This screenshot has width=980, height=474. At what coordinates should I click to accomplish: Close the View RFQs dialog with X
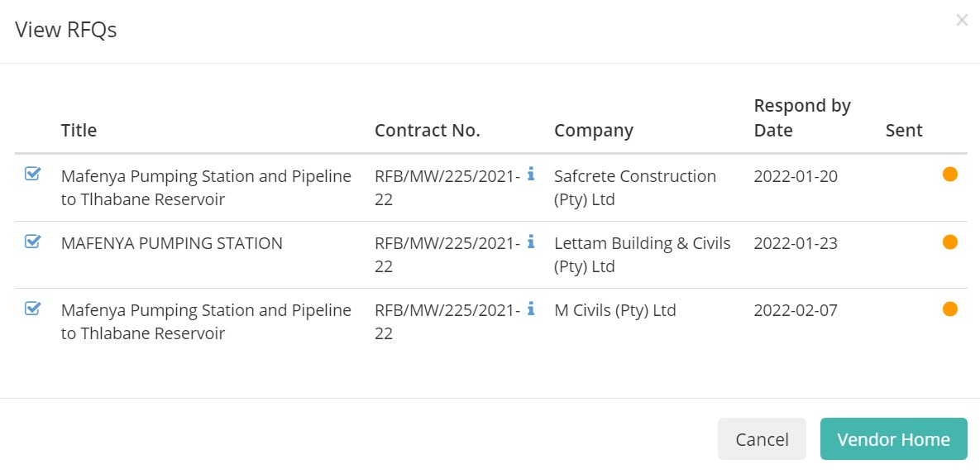pos(962,21)
